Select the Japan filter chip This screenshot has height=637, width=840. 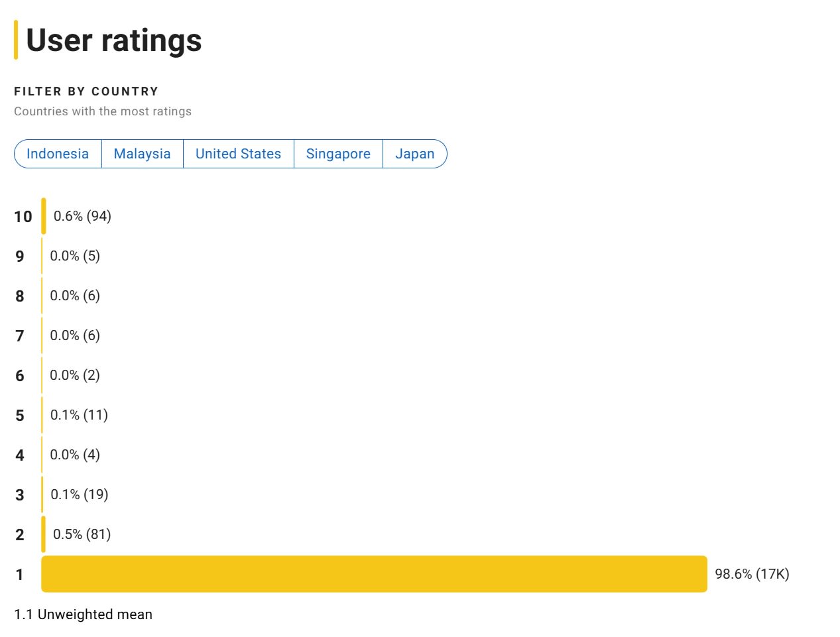pyautogui.click(x=414, y=154)
